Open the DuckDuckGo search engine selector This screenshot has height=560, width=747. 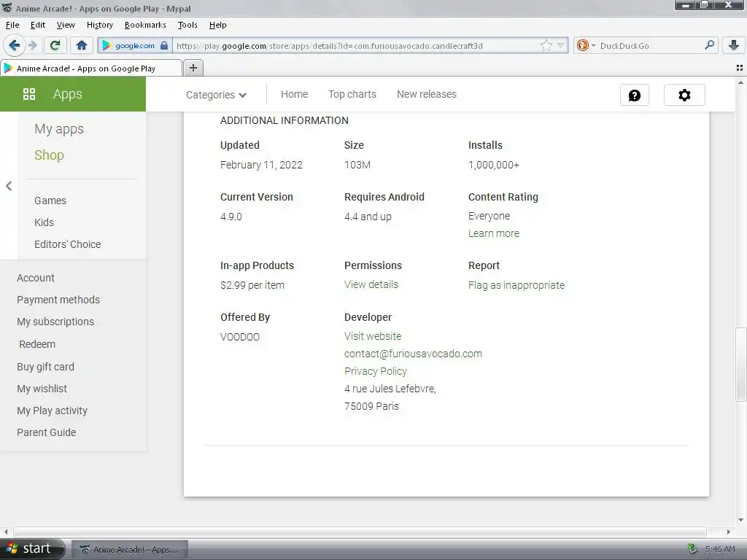pyautogui.click(x=586, y=46)
